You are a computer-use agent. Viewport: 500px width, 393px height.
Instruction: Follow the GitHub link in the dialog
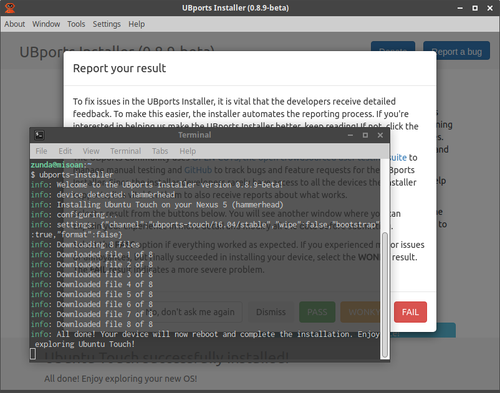pyautogui.click(x=198, y=170)
